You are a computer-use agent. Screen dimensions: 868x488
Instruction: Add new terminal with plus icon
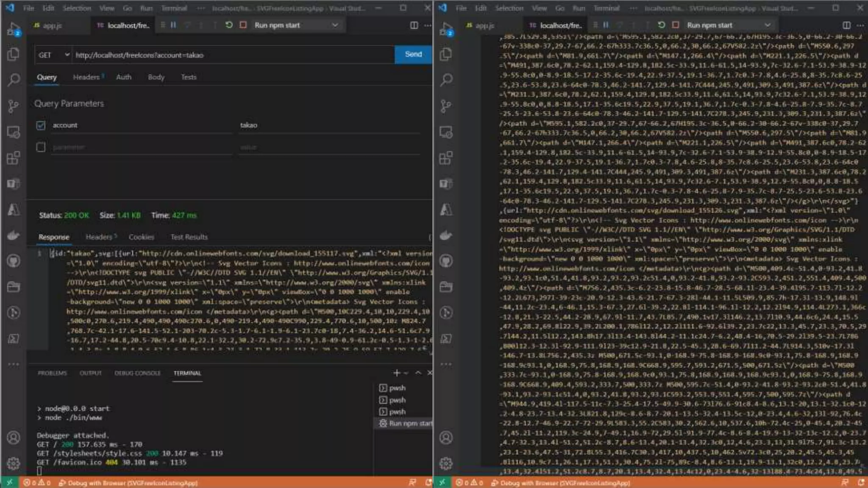pyautogui.click(x=397, y=373)
